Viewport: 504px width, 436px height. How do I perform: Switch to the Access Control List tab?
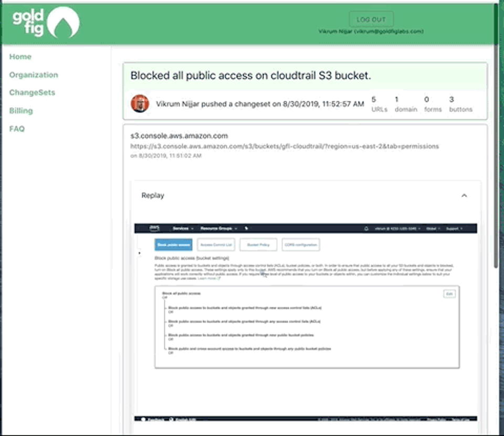pos(216,245)
